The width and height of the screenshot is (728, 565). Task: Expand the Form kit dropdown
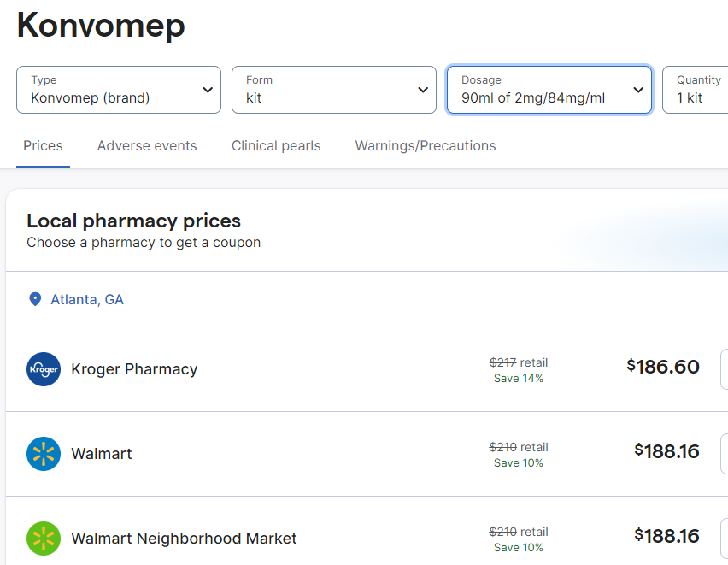334,90
